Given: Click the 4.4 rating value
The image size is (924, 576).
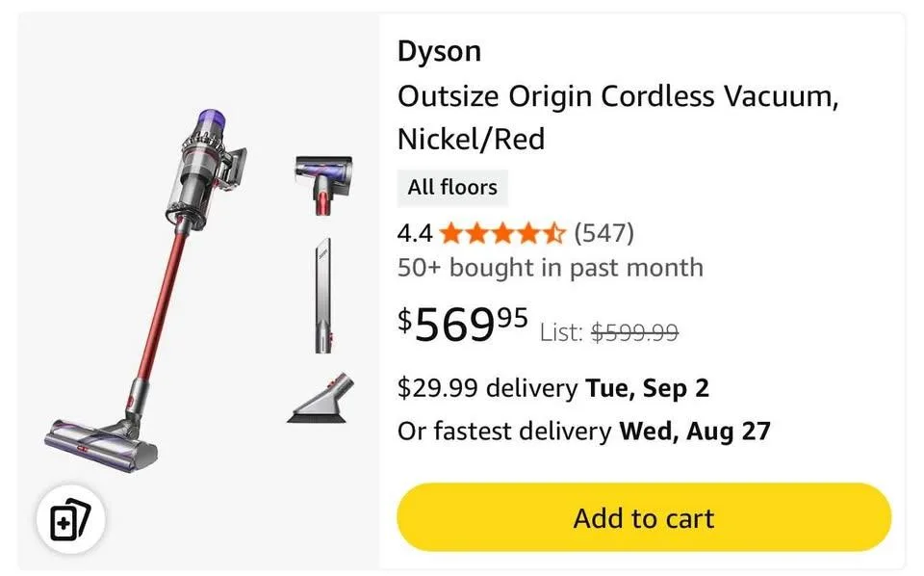Looking at the screenshot, I should click(x=412, y=232).
